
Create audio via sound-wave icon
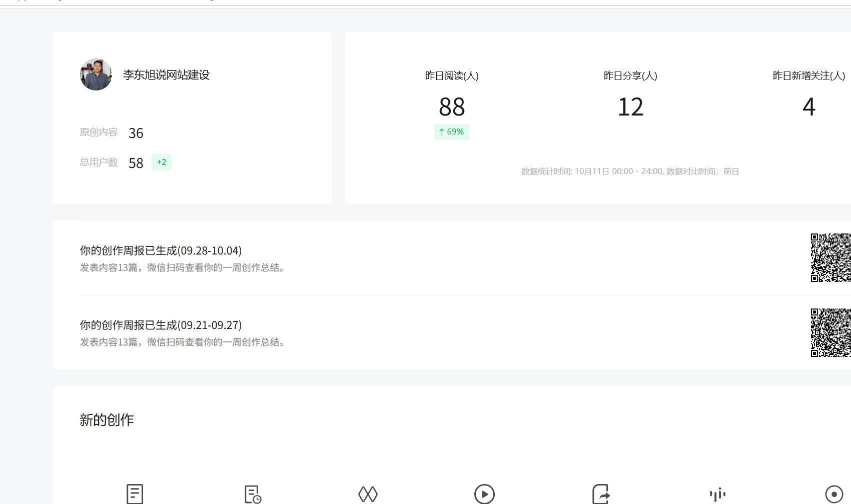point(717,495)
